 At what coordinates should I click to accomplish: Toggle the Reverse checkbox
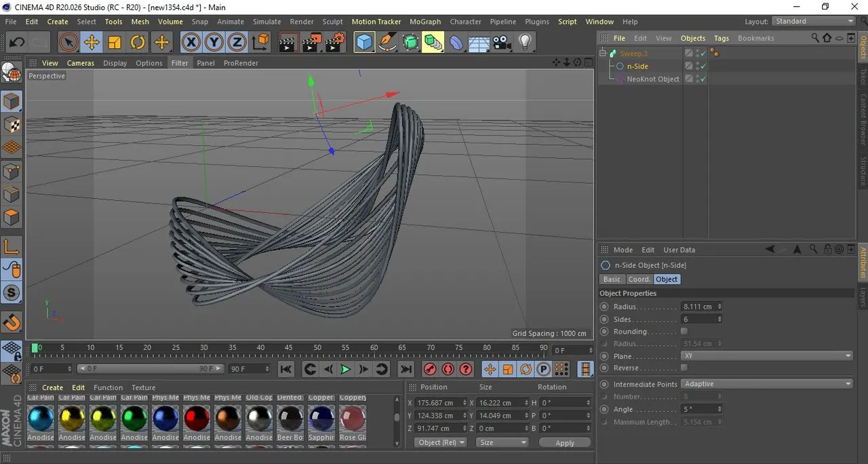[x=684, y=368]
